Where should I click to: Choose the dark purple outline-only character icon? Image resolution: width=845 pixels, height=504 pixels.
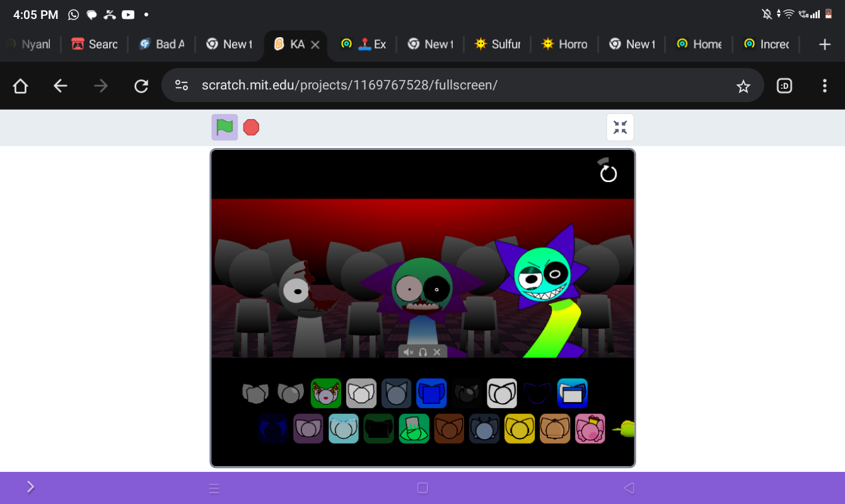coord(537,394)
